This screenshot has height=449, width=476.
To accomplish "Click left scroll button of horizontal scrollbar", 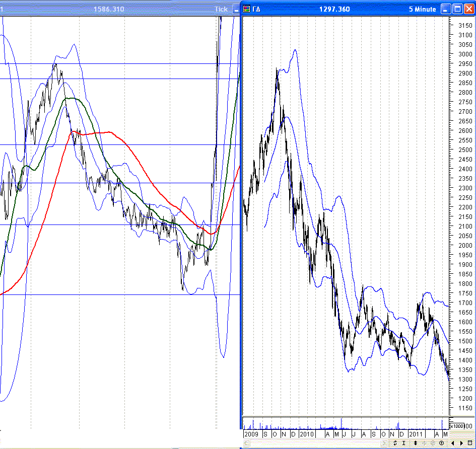I will tap(246, 443).
